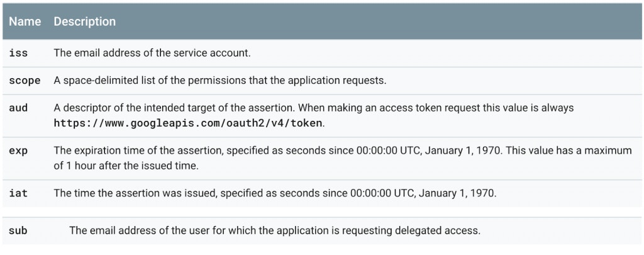
Task: Click the Name column header
Action: [25, 21]
